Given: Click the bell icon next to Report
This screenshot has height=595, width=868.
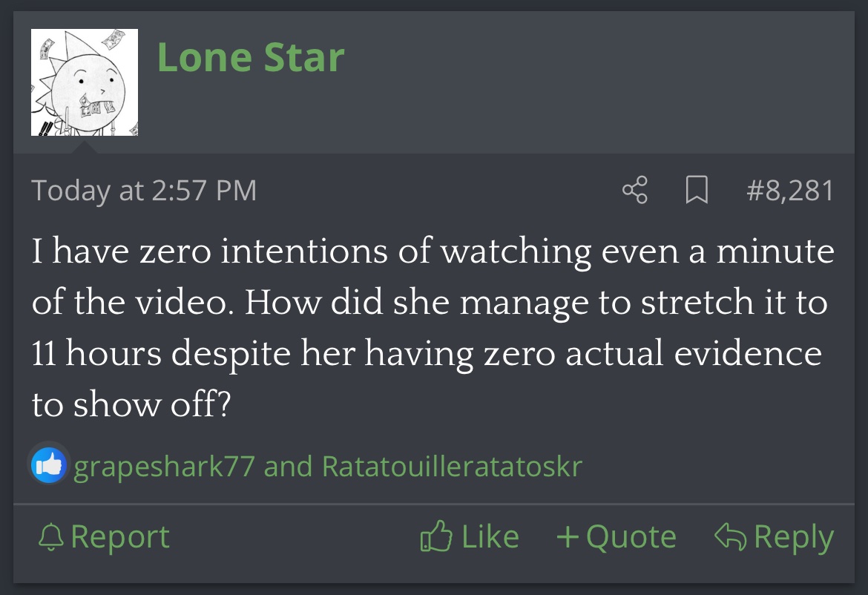Looking at the screenshot, I should 51,536.
